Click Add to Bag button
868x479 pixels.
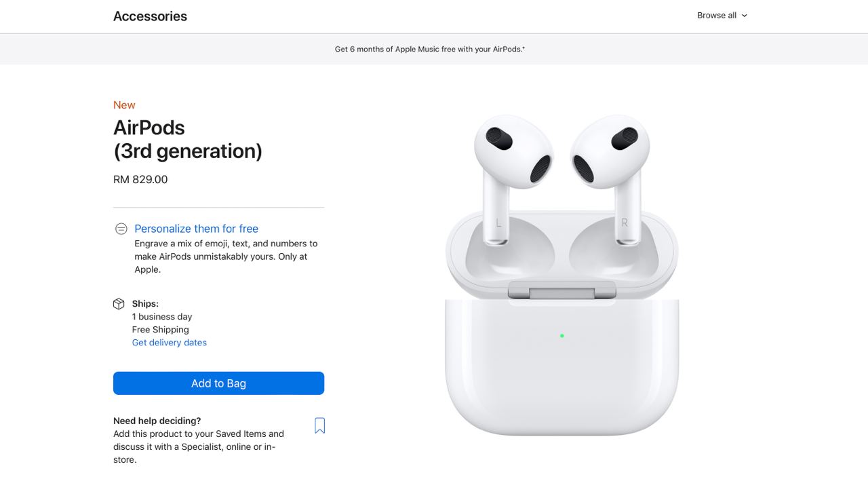click(218, 383)
